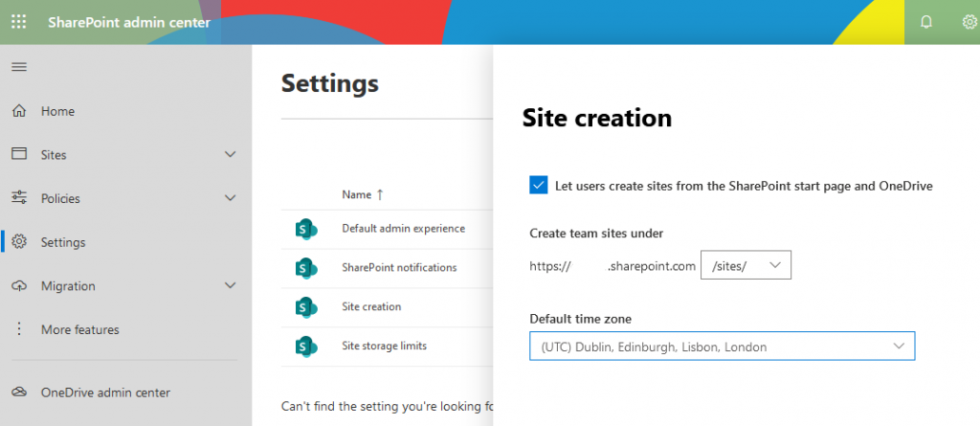Open the OneDrive admin center link
This screenshot has width=980, height=426.
[105, 392]
